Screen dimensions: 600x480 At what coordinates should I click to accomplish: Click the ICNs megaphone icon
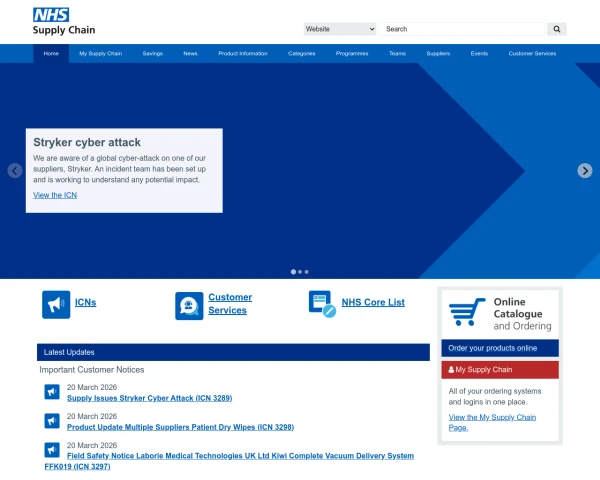[56, 305]
